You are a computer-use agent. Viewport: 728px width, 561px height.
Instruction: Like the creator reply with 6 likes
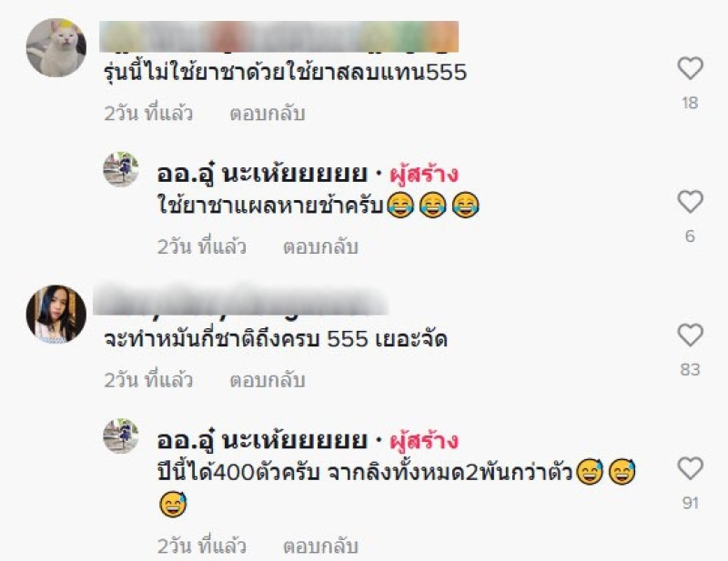(x=690, y=202)
